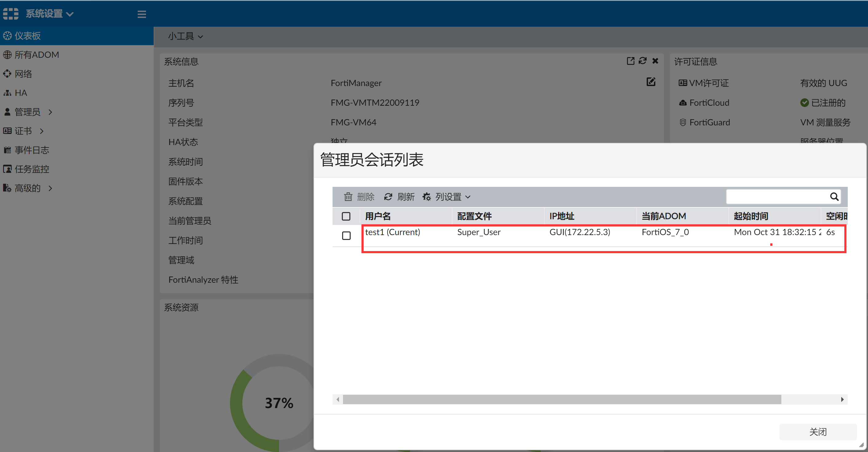The image size is (868, 452).
Task: Expand the 管理员 sidebar submenu
Action: 28,112
